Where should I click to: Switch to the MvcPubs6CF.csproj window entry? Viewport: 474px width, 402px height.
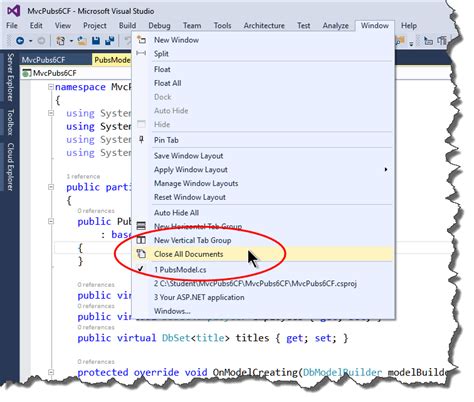point(263,283)
